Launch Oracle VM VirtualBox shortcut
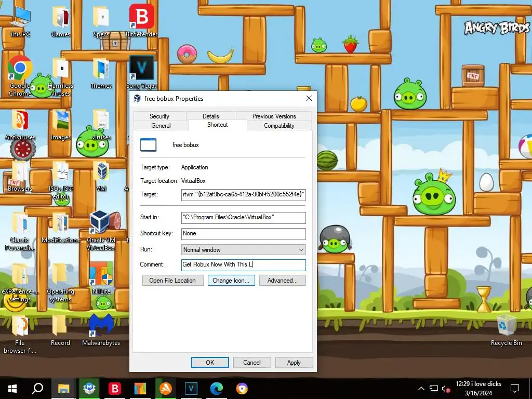 click(x=101, y=231)
